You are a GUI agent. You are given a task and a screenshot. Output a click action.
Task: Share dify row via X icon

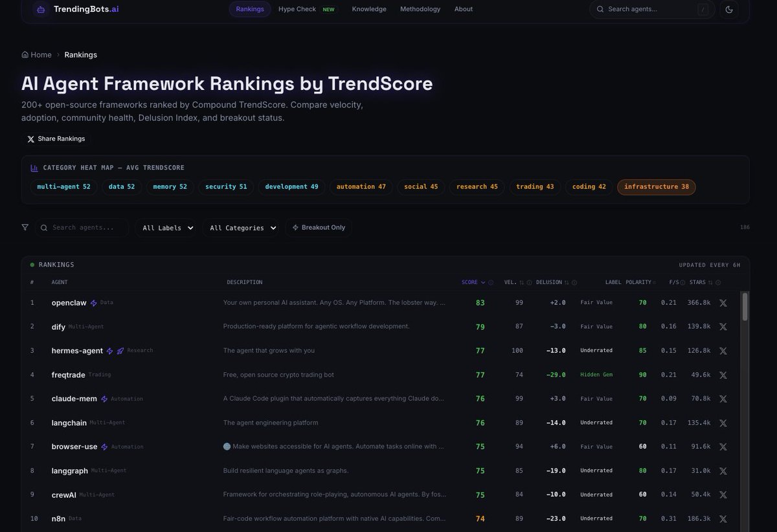[x=723, y=327]
